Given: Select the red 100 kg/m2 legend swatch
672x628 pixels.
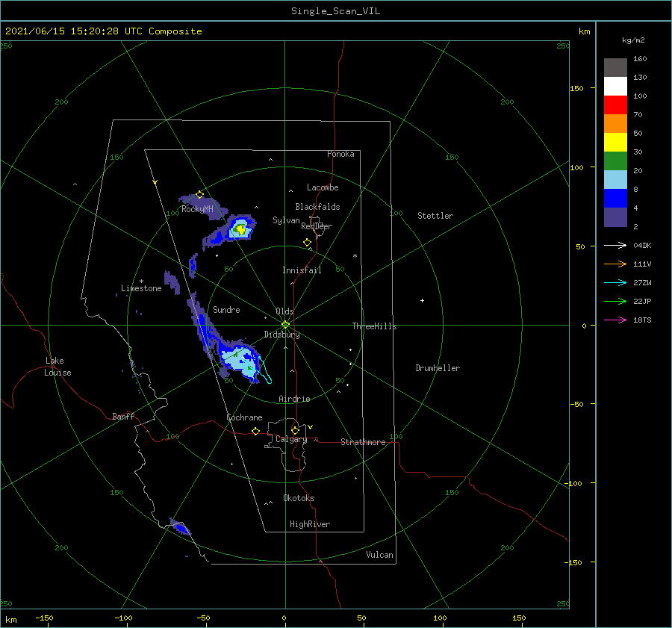Looking at the screenshot, I should click(615, 105).
